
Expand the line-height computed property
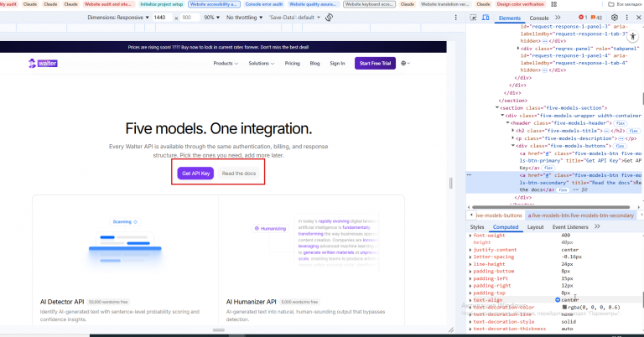[470, 264]
